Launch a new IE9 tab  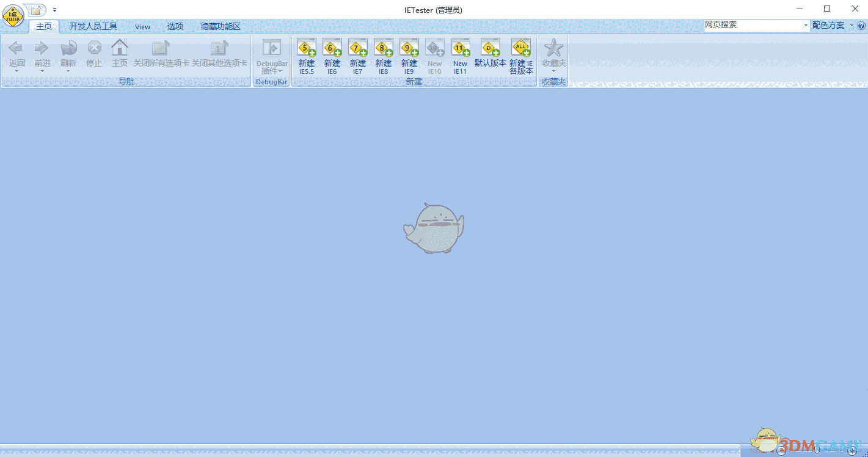[x=409, y=55]
